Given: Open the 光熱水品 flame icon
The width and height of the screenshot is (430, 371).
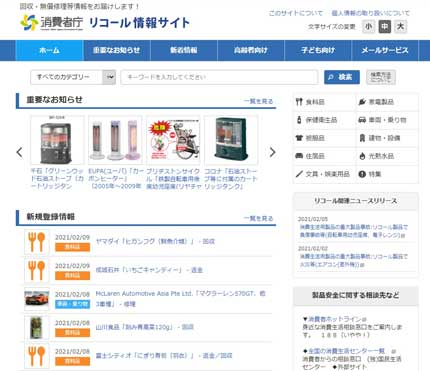Looking at the screenshot, I should click(362, 156).
